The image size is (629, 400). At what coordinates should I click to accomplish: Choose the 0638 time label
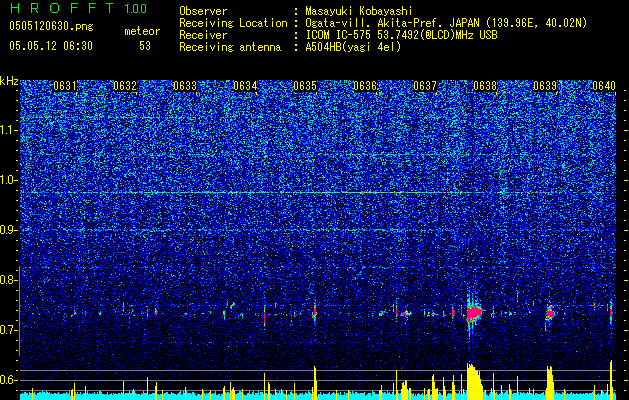(x=485, y=86)
